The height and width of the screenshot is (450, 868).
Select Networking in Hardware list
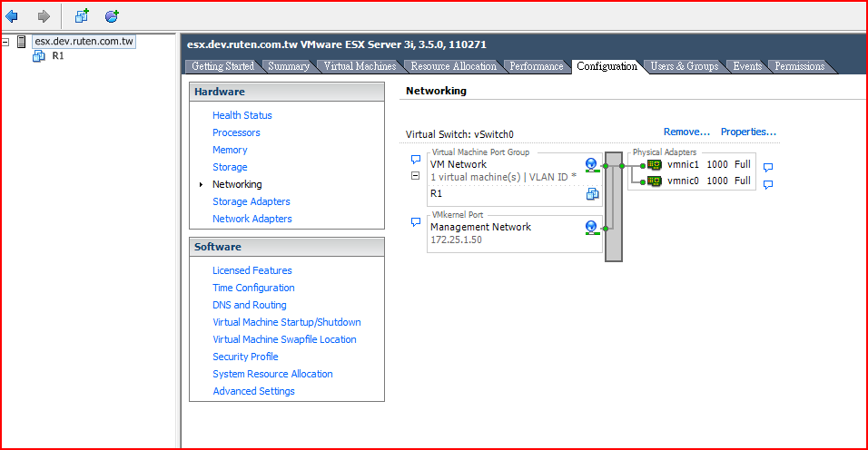[x=237, y=184]
